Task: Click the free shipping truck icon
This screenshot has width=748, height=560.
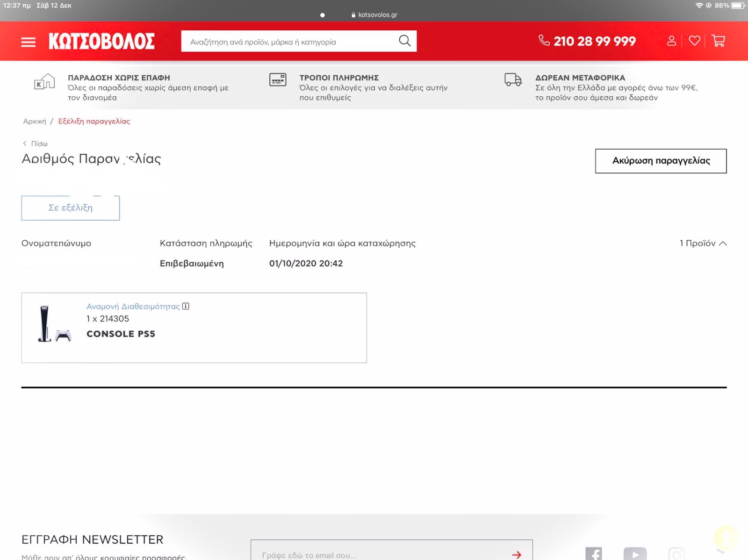Action: [513, 79]
